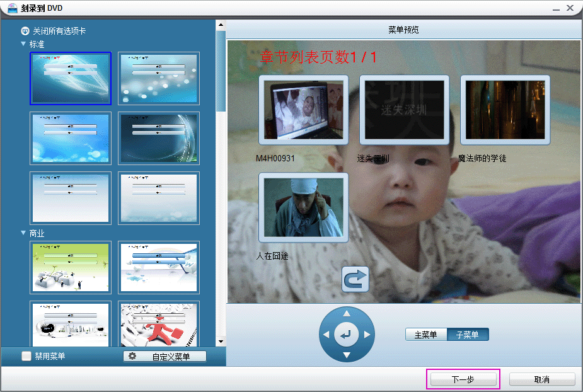Click the up arrow on the navigation pad
583x392 pixels.
pyautogui.click(x=347, y=313)
